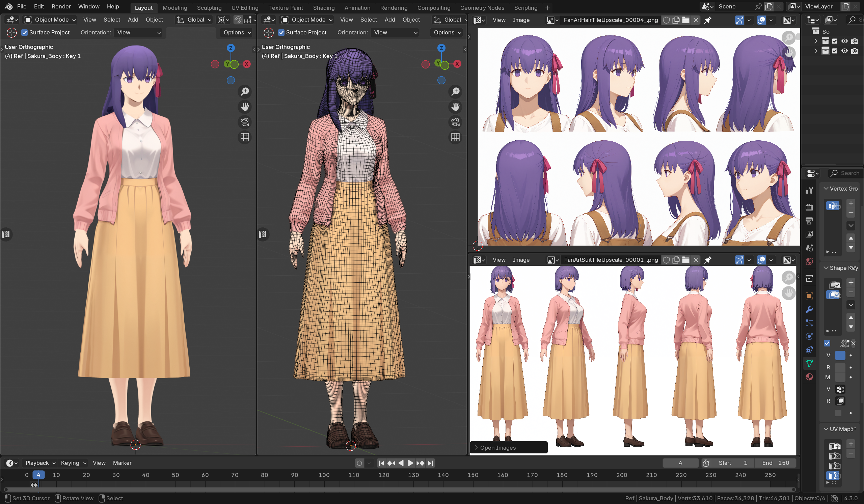864x504 pixels.
Task: Toggle Surface Project in right viewport
Action: (281, 32)
